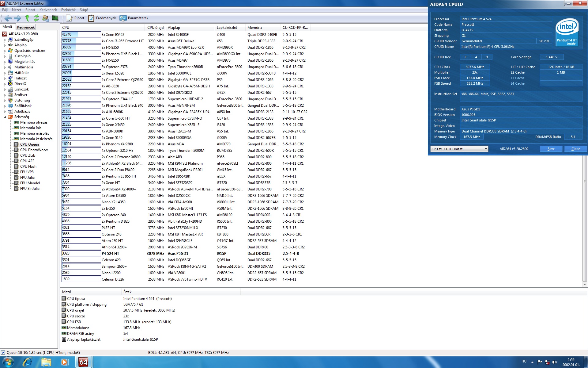Click the results list scrollbar down arrow
Image resolution: width=588 pixels, height=368 pixels.
[x=585, y=285]
